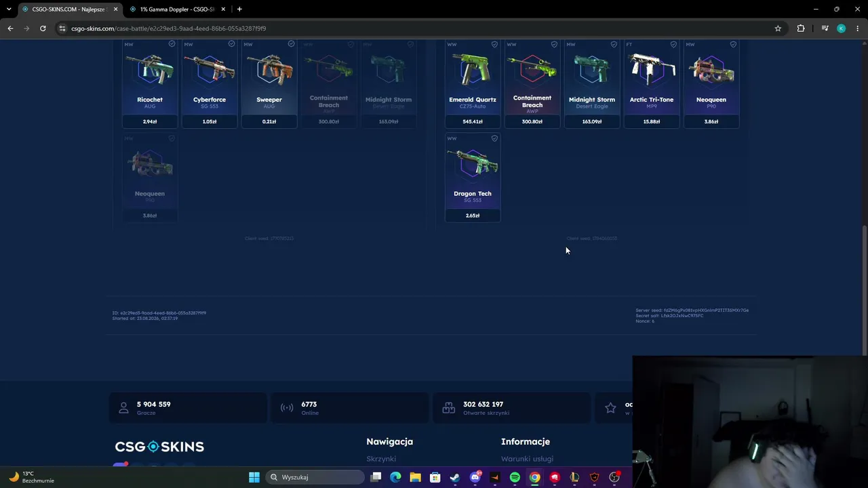Click the Emerald Quartz price 545.41zł
The height and width of the screenshot is (488, 868).
(x=473, y=121)
